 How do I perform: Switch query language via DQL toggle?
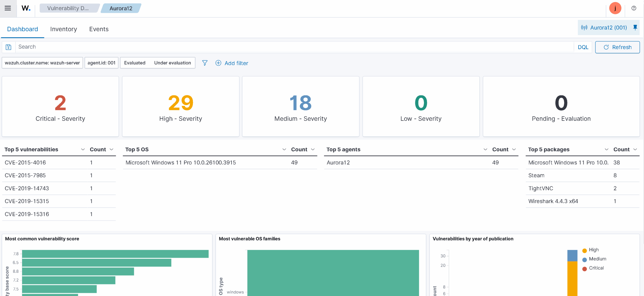(x=583, y=47)
